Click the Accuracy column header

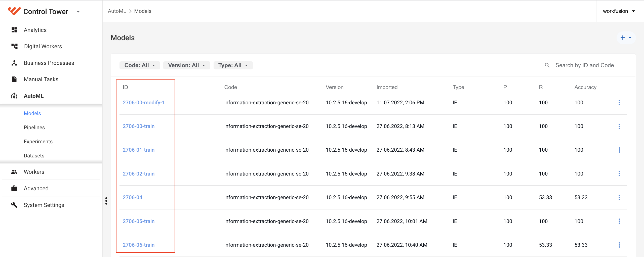pyautogui.click(x=585, y=87)
